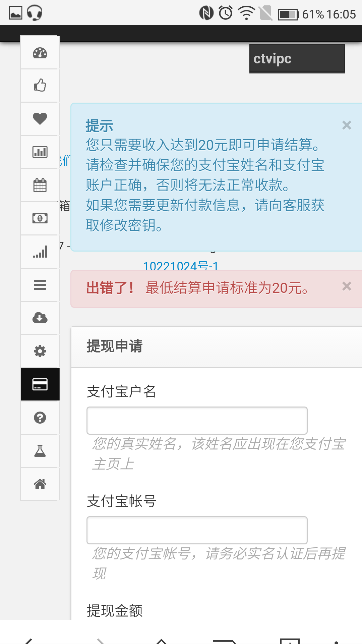Screen dimensions: 362x644
Task: Open the money banknote sidebar icon
Action: pos(40,218)
